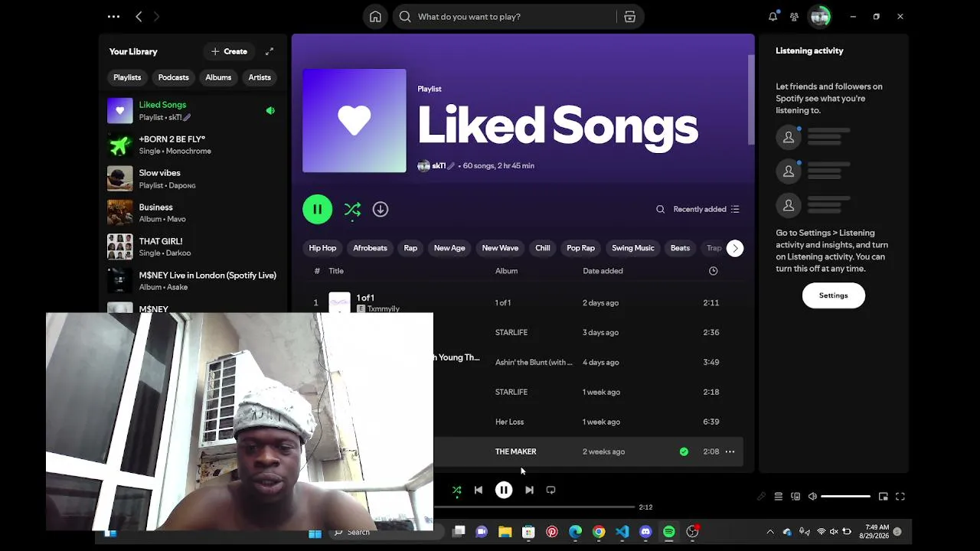Open Microsoft Edge from the taskbar
Image resolution: width=980 pixels, height=551 pixels.
point(575,532)
